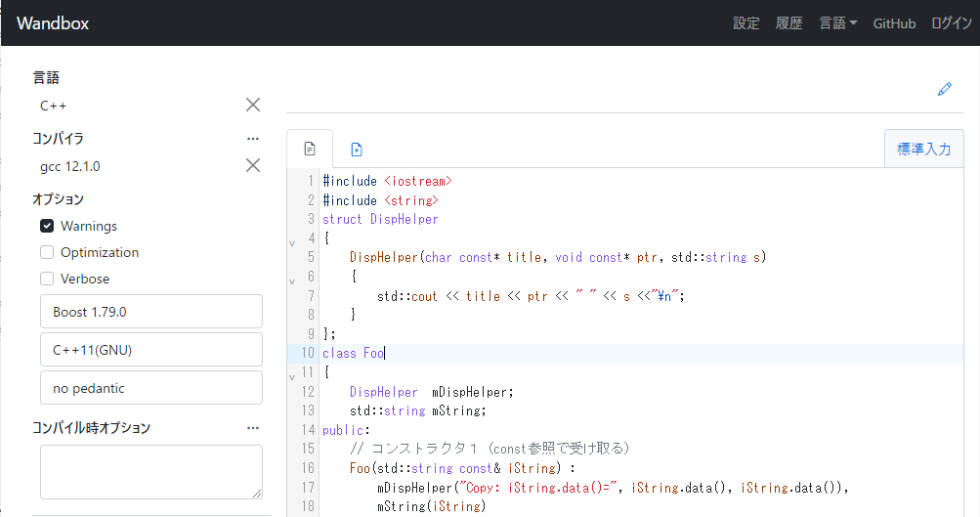Screen dimensions: 980x517
Task: Uncheck the Warnings checkbox
Action: click(47, 226)
